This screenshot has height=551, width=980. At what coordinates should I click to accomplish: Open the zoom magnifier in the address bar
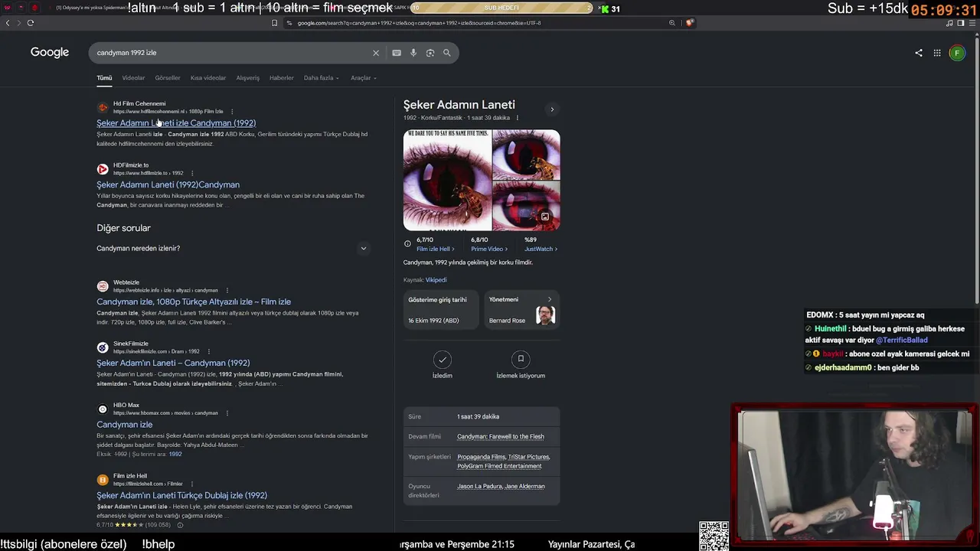pos(672,23)
